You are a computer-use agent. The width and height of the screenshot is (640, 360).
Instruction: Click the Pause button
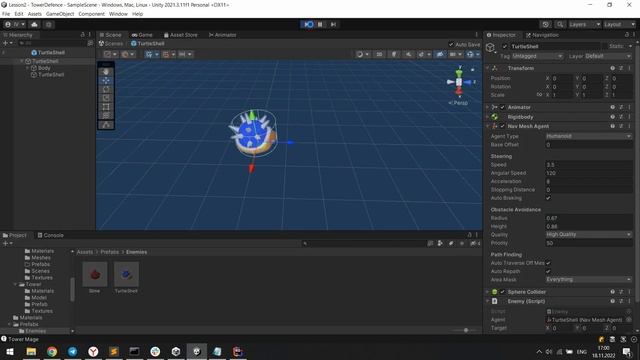pos(320,24)
